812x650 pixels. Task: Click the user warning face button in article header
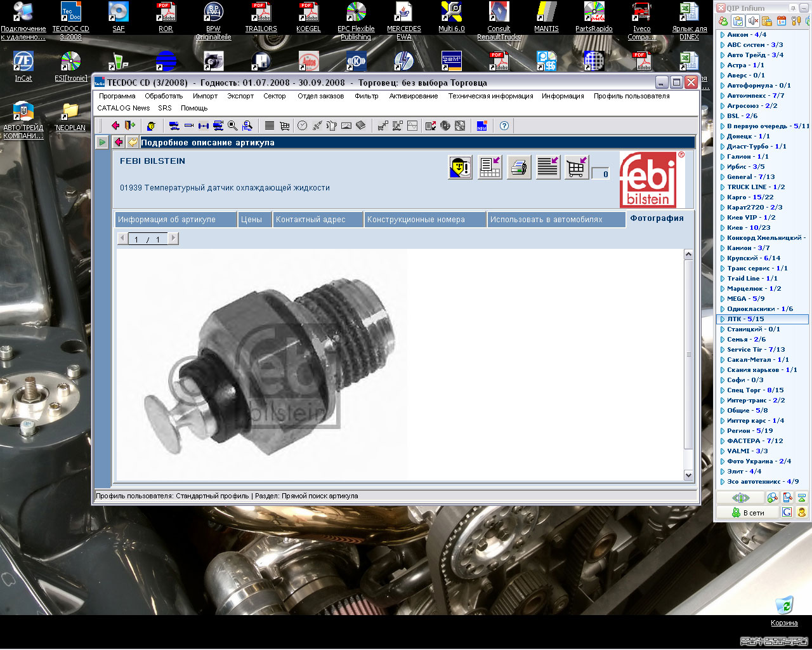(461, 167)
